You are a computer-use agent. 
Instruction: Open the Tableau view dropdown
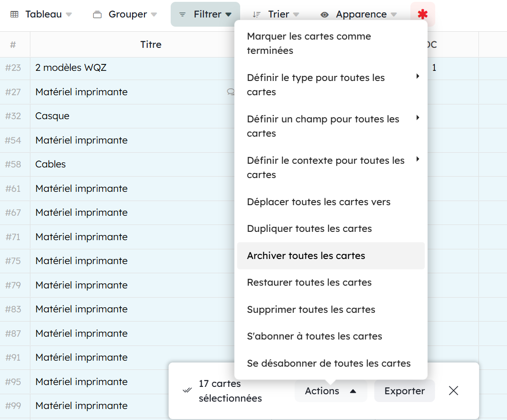tap(41, 14)
